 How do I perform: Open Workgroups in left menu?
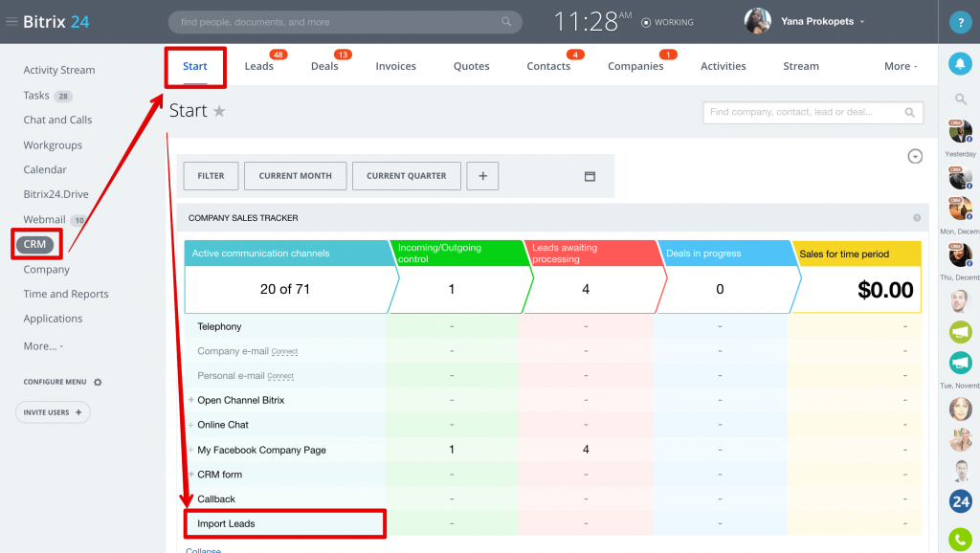(x=53, y=145)
